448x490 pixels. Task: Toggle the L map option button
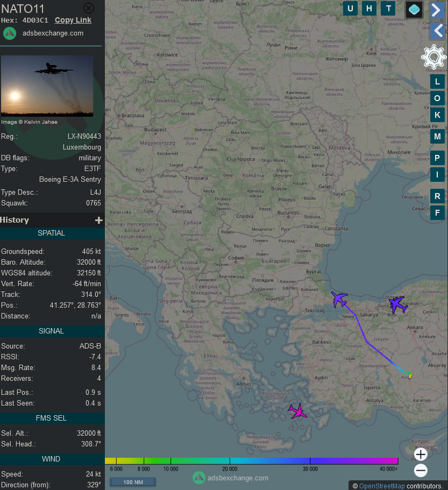[x=437, y=82]
